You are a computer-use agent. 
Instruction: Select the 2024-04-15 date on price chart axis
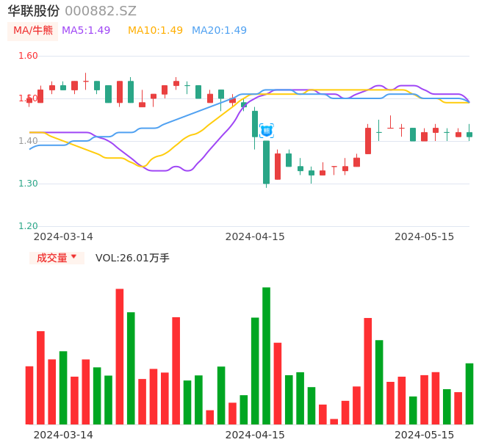tap(255, 236)
